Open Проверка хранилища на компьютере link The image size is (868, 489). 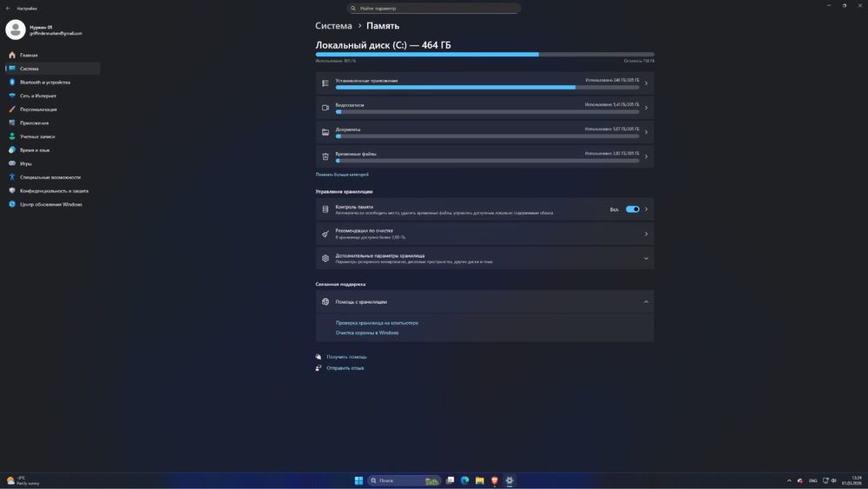[377, 323]
